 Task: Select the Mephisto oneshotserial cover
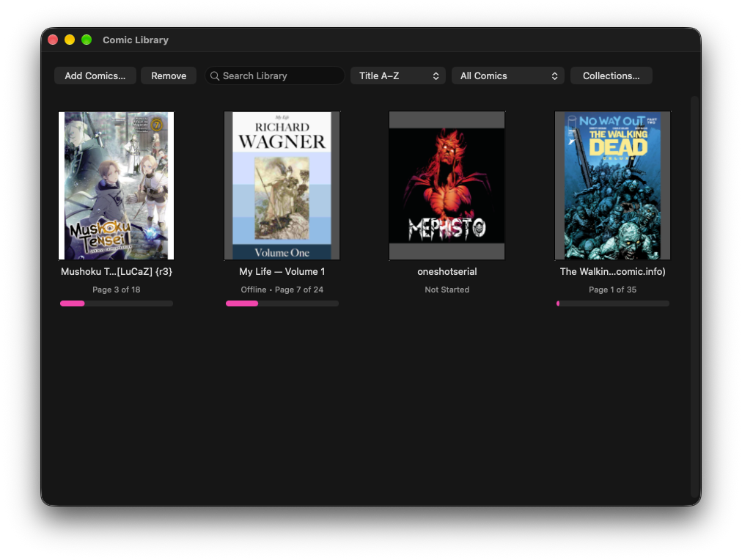click(x=447, y=185)
